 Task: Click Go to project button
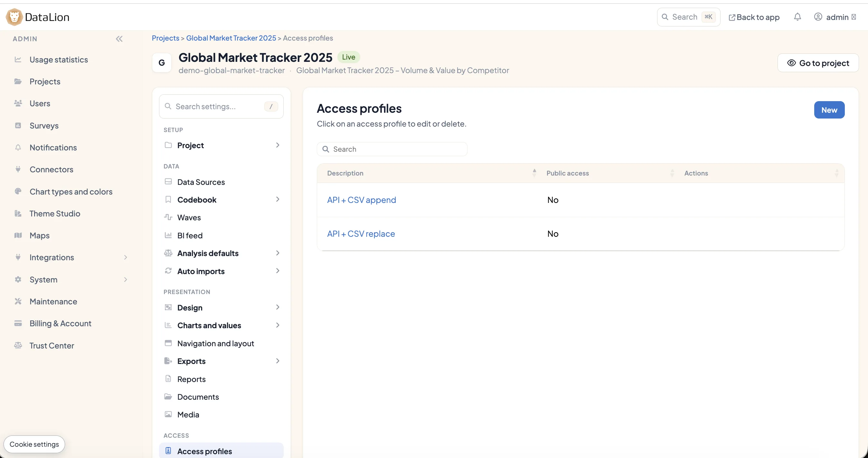[x=818, y=63]
